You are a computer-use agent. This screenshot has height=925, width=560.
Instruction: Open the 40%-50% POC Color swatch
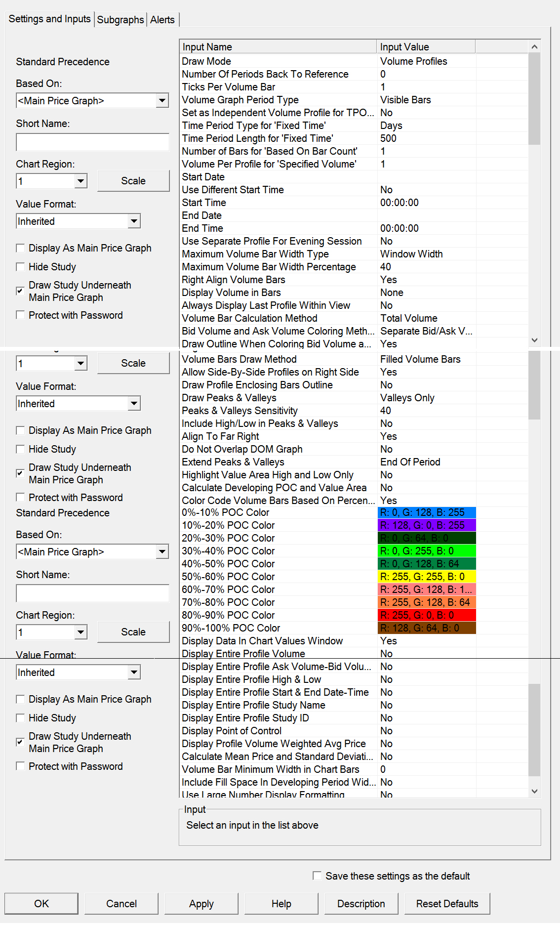[x=427, y=564]
